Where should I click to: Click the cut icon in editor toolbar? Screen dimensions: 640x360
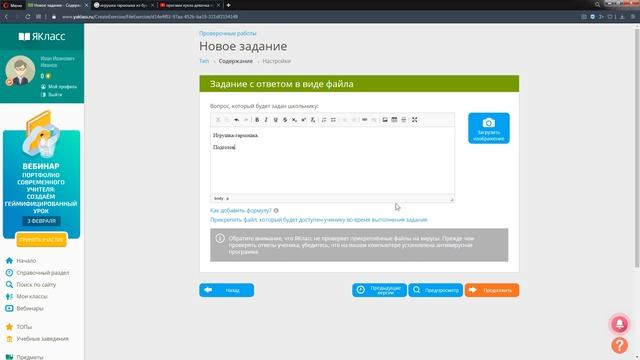(x=218, y=120)
